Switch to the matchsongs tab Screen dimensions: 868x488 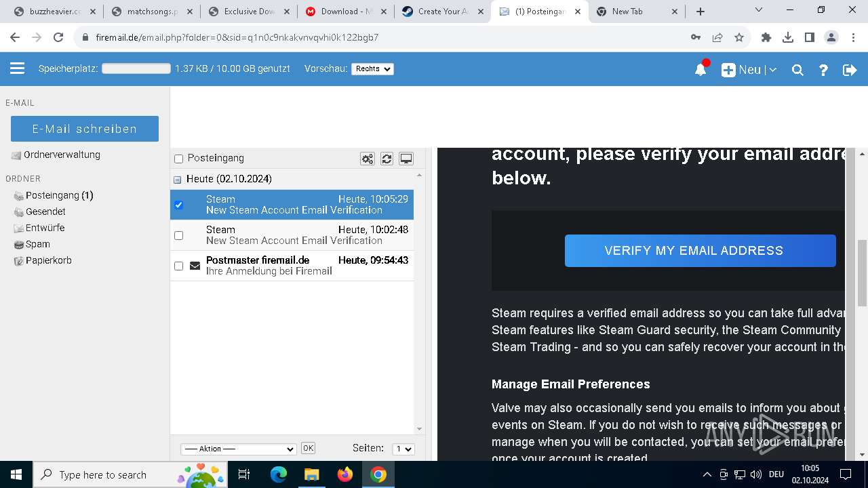152,12
